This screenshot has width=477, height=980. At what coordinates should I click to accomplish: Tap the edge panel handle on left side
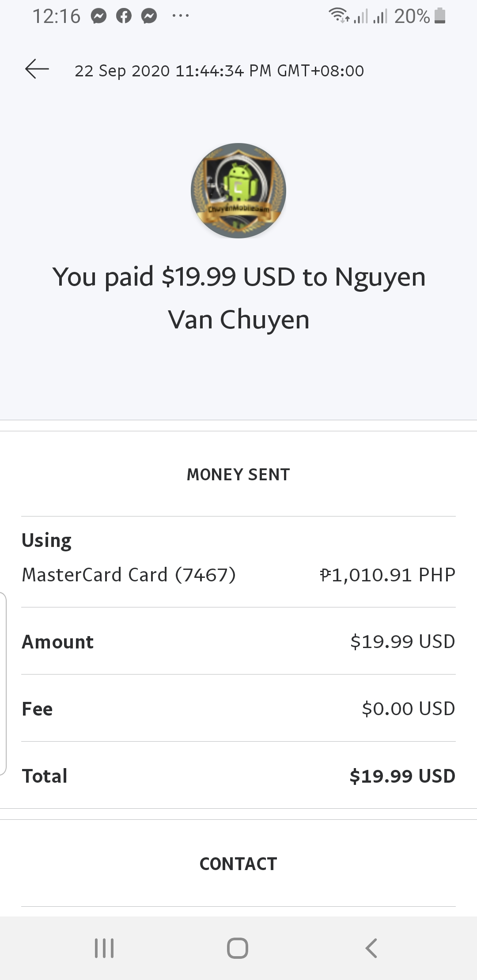[x=3, y=684]
